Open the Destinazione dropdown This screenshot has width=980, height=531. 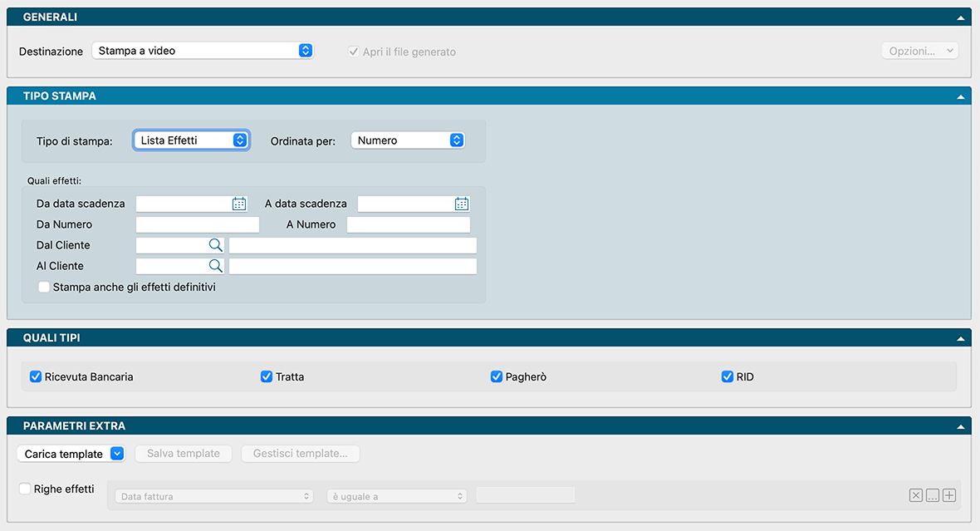203,51
